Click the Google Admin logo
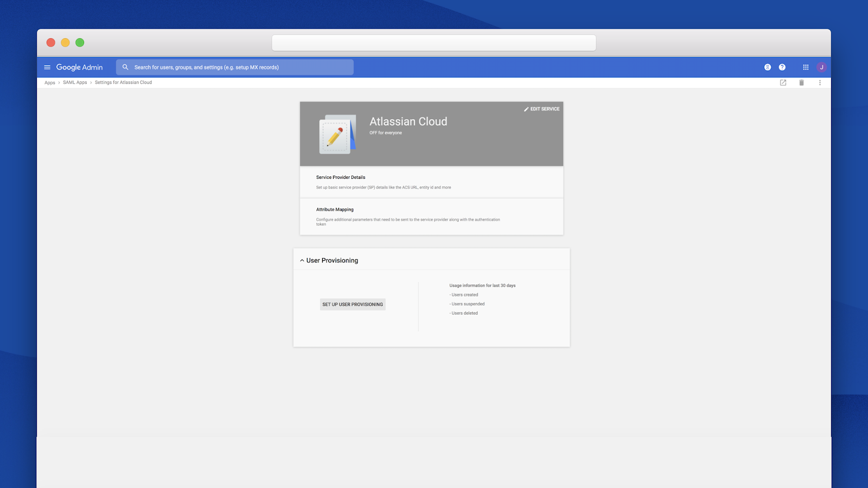Image resolution: width=868 pixels, height=488 pixels. point(79,67)
